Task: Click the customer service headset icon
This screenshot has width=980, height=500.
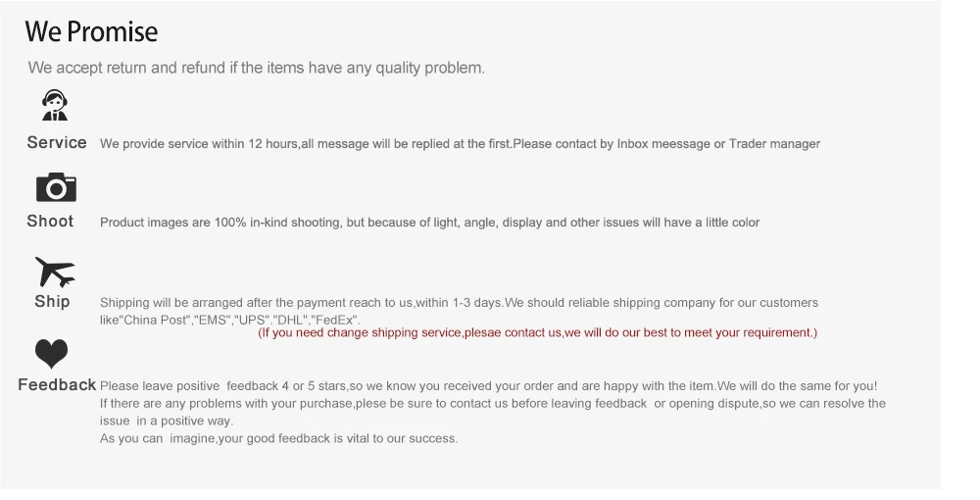Action: 55,105
